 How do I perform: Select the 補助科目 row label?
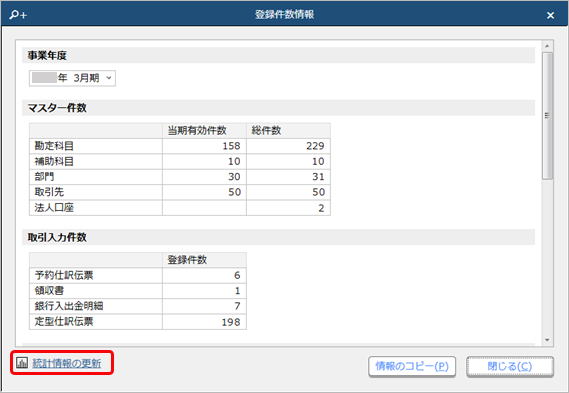(x=54, y=161)
